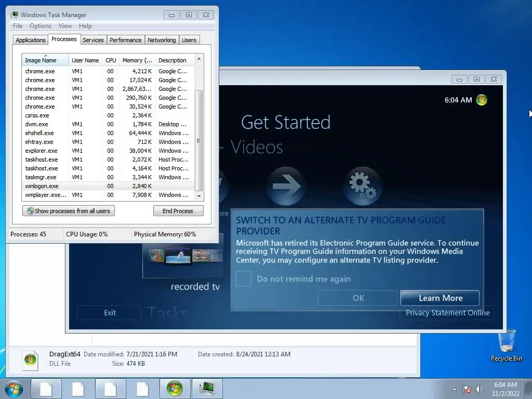Select the Tasks heading in Media Center
The height and width of the screenshot is (399, 532).
click(x=168, y=313)
